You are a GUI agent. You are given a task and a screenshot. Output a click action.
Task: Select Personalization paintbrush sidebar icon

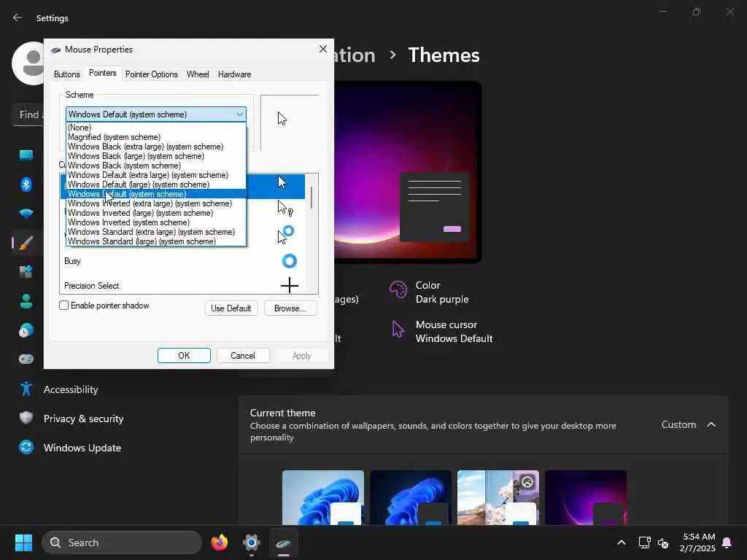(26, 242)
